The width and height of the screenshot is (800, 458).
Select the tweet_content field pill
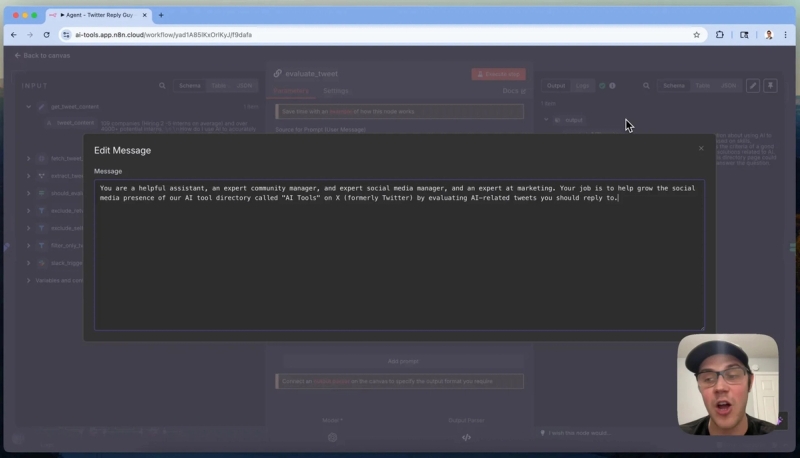coord(71,123)
